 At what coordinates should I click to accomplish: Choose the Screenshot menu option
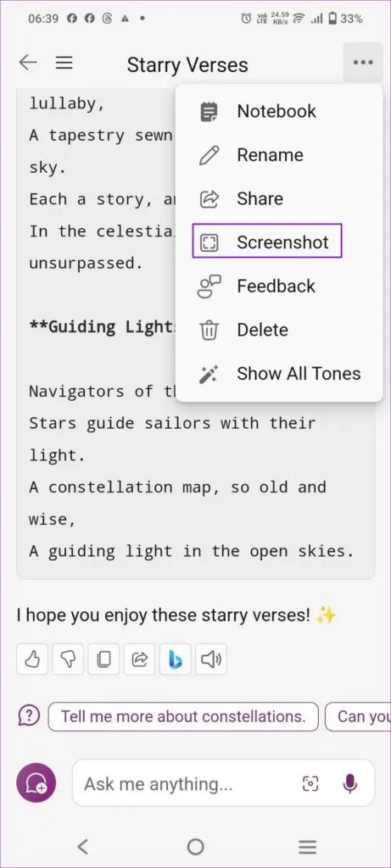click(267, 242)
